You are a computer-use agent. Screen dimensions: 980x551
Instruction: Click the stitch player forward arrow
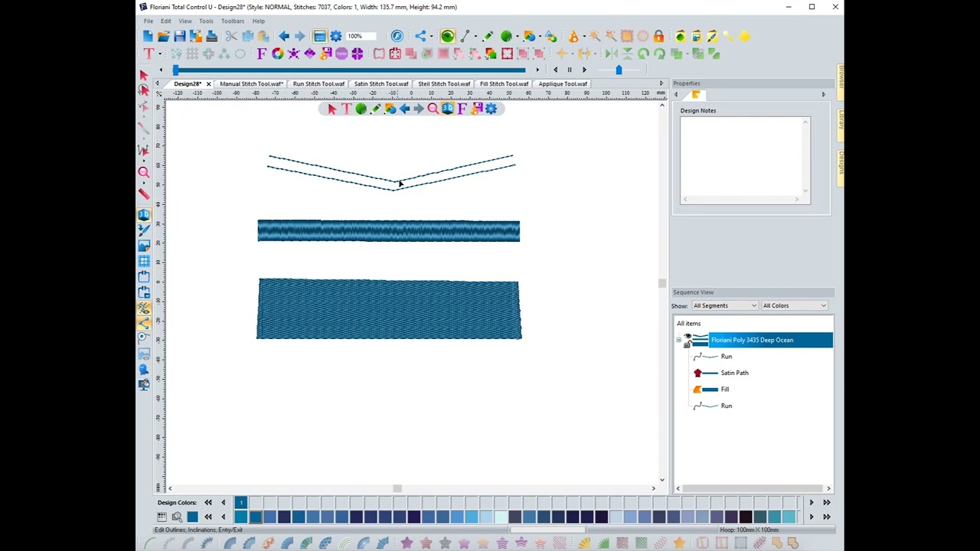[584, 70]
